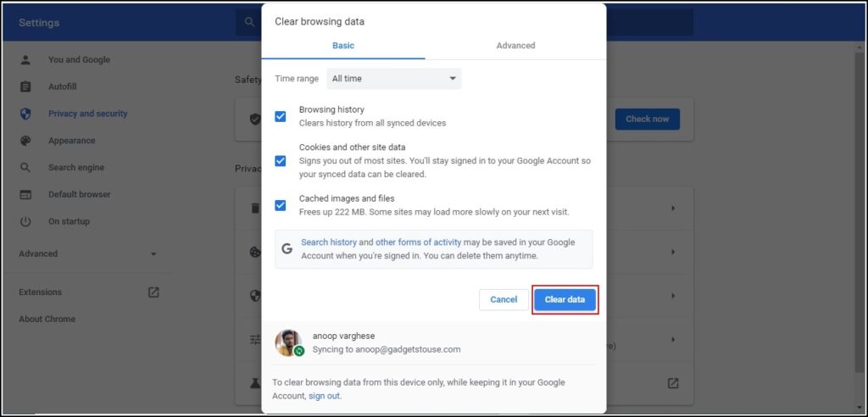Image resolution: width=868 pixels, height=417 pixels.
Task: Click the Cancel button
Action: [504, 299]
